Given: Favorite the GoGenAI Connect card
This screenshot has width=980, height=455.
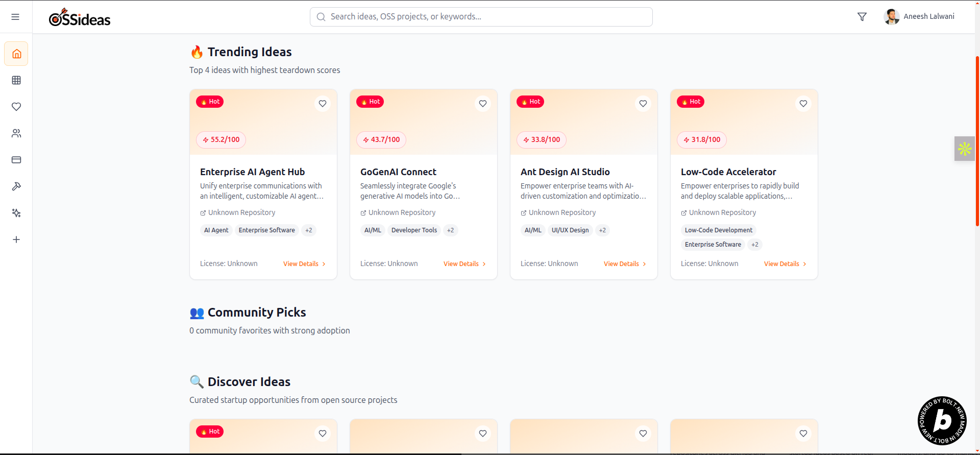Looking at the screenshot, I should coord(483,104).
